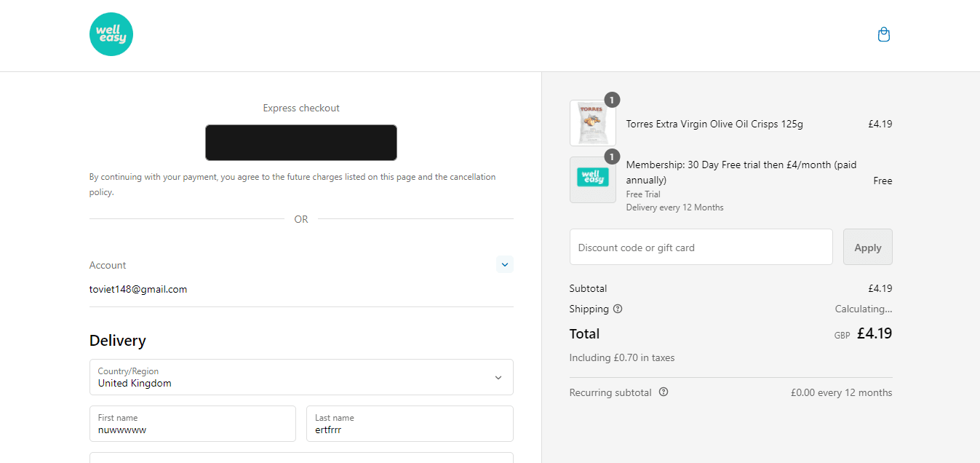This screenshot has height=463, width=980.
Task: Click the Discount code or gift card field
Action: point(701,248)
